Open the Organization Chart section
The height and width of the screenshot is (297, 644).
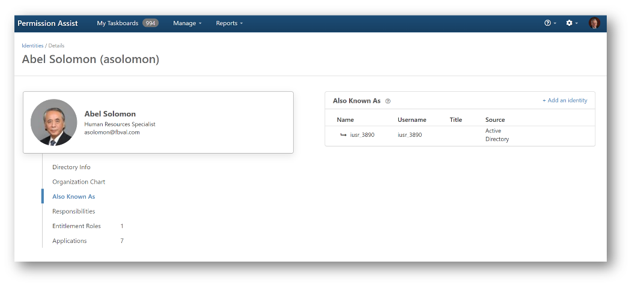pos(79,182)
